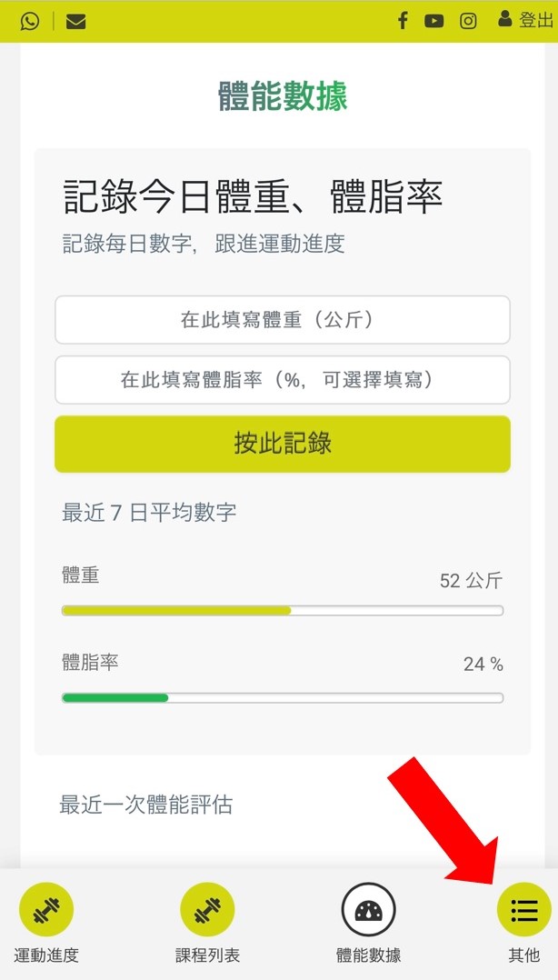
Task: Tap the 運動進度 dumbbell icon
Action: (46, 909)
